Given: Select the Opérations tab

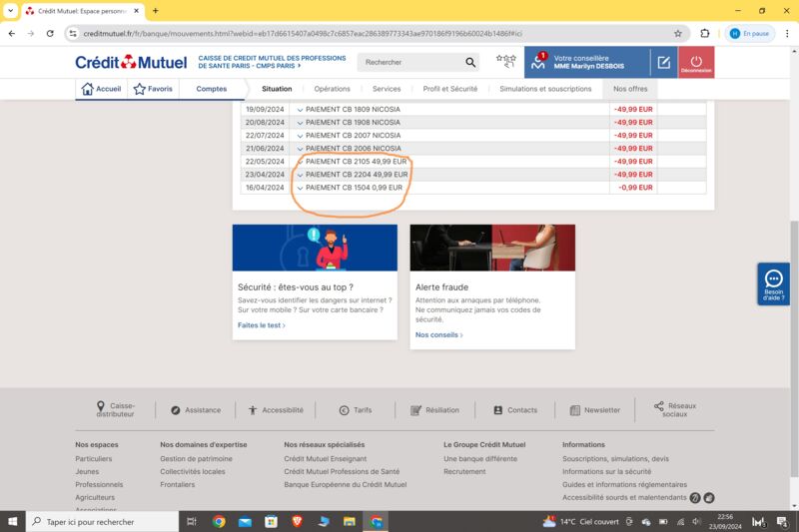Looking at the screenshot, I should (332, 89).
